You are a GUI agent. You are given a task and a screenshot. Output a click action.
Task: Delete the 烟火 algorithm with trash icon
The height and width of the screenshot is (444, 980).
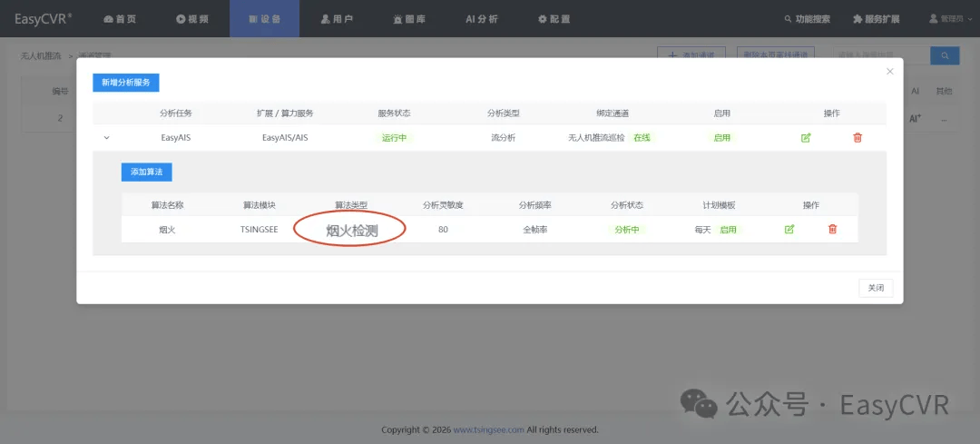pyautogui.click(x=832, y=230)
